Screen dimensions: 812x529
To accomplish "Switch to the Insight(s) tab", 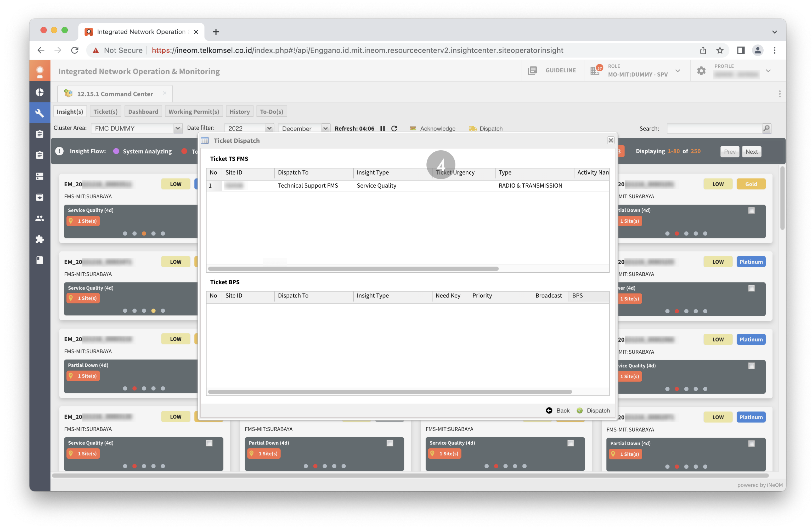I will coord(70,111).
